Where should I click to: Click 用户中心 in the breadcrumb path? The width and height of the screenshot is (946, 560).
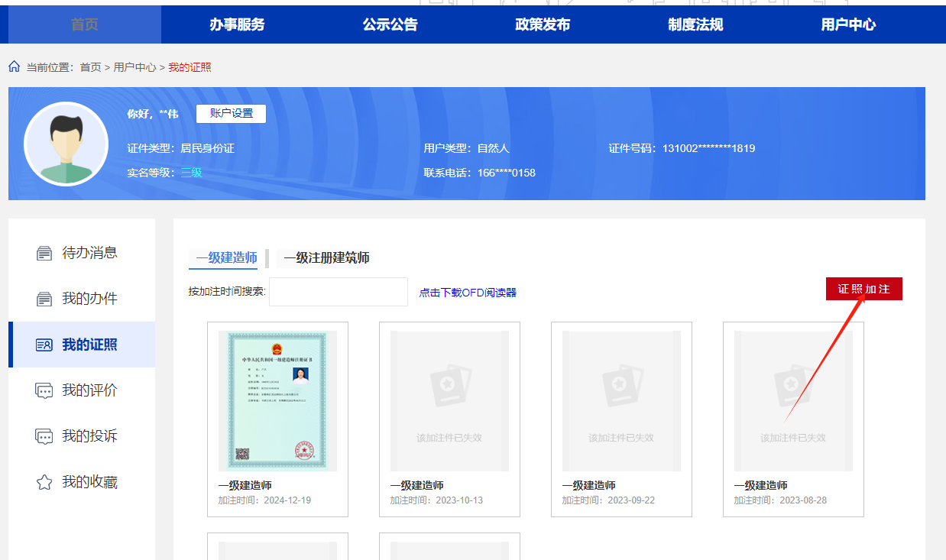click(135, 67)
